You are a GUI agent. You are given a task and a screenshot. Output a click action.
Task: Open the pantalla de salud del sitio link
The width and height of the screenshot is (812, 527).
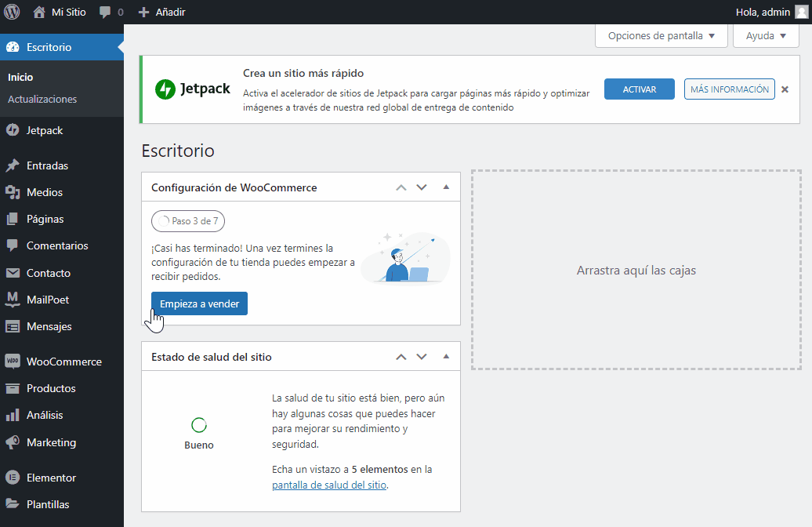[329, 485]
